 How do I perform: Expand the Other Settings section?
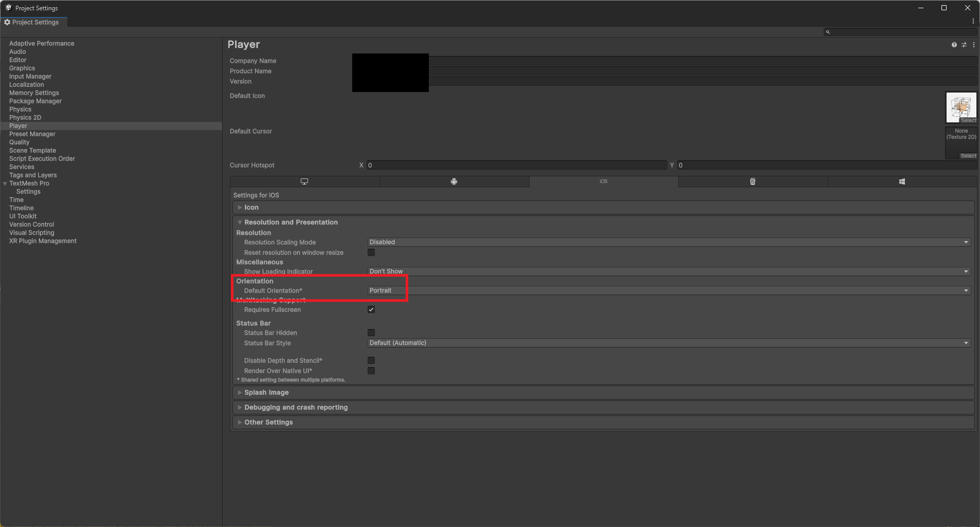pyautogui.click(x=269, y=422)
